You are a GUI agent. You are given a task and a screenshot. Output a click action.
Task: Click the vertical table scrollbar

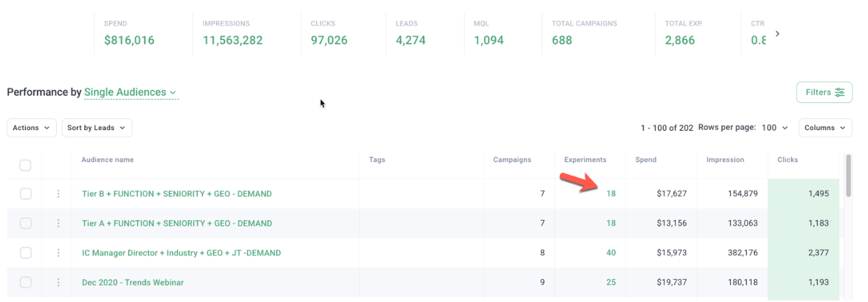[x=849, y=175]
